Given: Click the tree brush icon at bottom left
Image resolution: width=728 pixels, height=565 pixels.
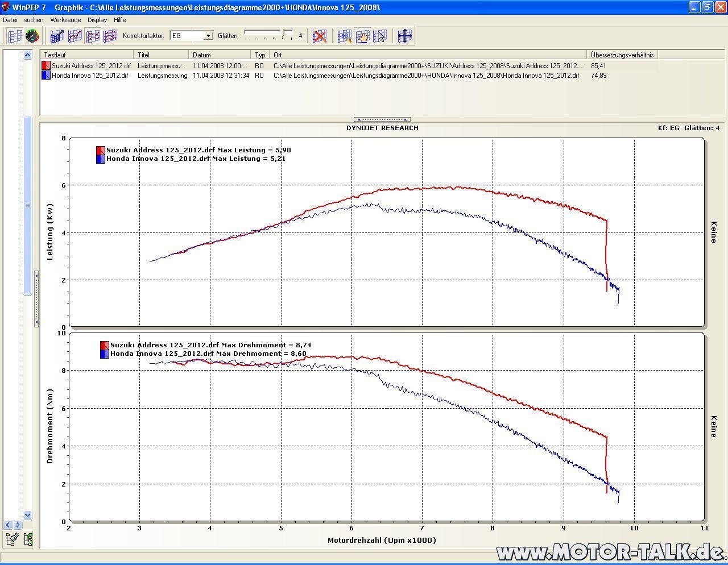Looking at the screenshot, I should (x=11, y=539).
